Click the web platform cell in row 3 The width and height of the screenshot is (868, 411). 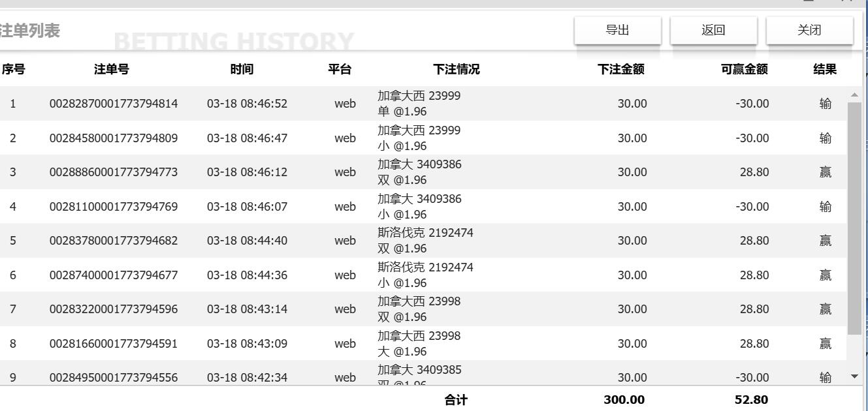(x=346, y=172)
